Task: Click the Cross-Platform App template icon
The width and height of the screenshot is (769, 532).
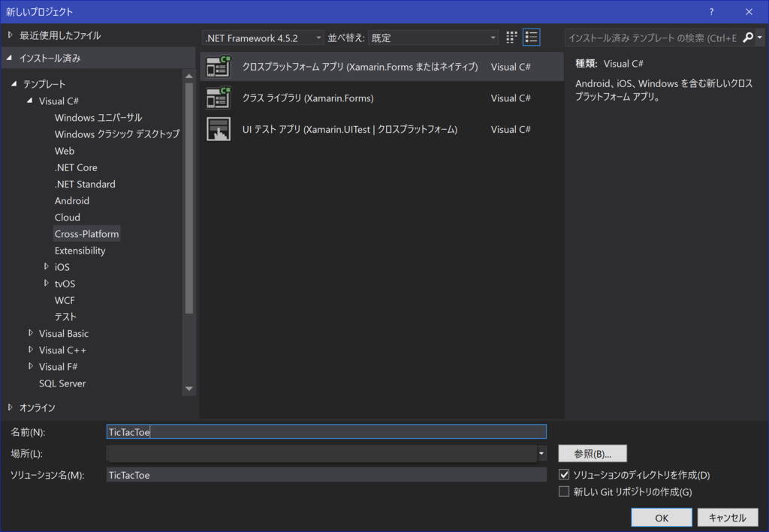Action: [x=219, y=67]
